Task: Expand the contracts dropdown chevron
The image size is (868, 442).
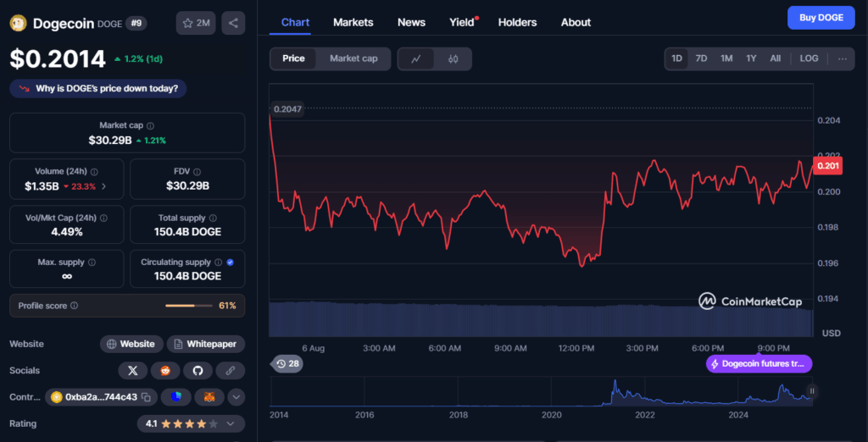Action: click(x=236, y=396)
